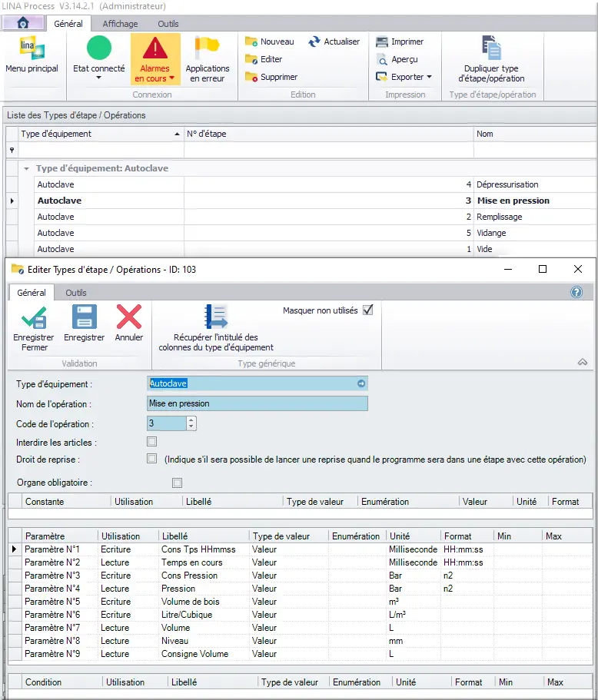Increase Code de l'opération spinner
Screen dimensions: 598x700
191,420
